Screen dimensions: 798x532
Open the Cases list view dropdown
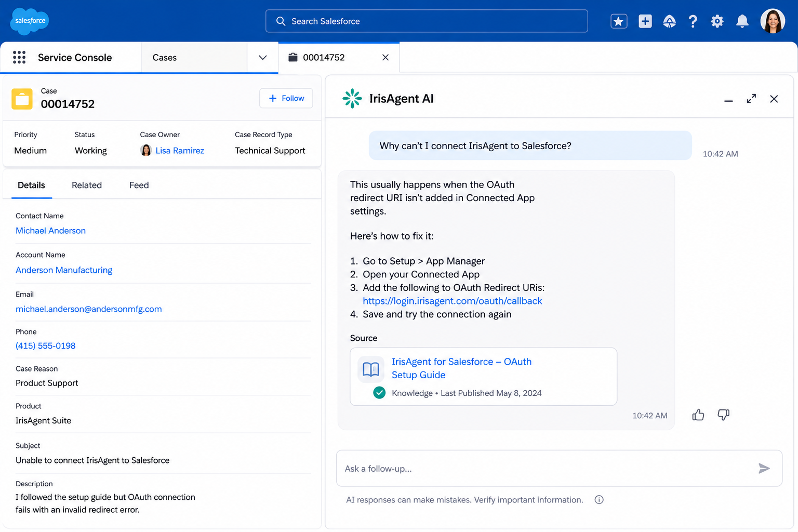262,57
